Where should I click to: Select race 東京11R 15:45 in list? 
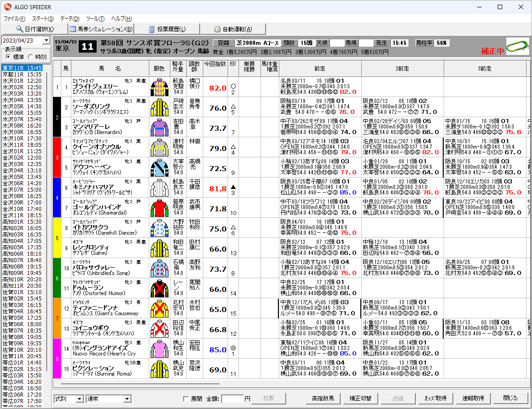(x=22, y=68)
